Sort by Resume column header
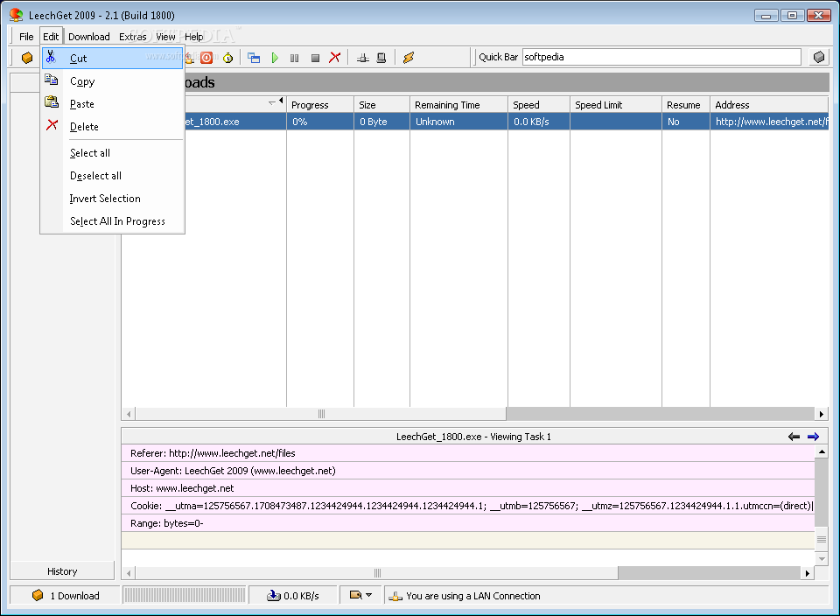 686,105
